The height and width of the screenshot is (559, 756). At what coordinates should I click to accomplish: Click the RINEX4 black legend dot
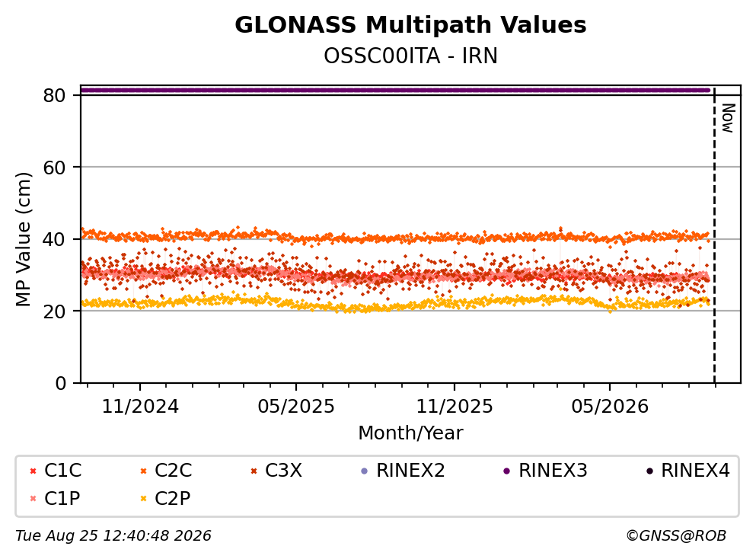click(x=649, y=471)
